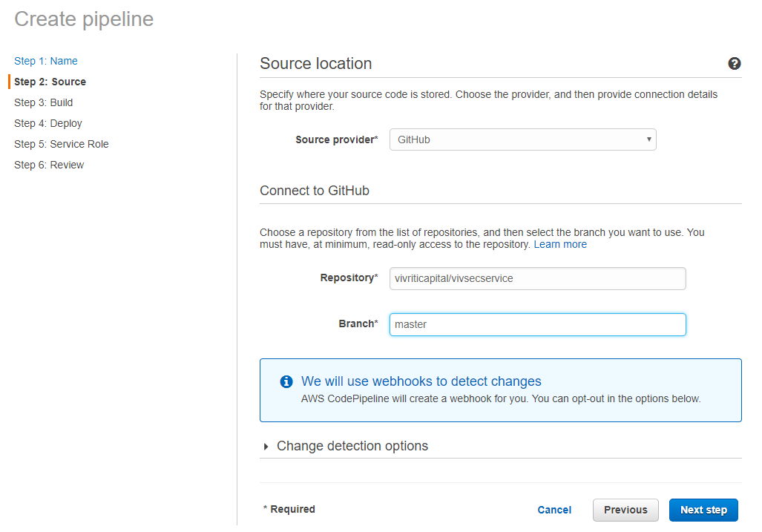Viewport: 762px width, 532px height.
Task: Click the webhooks heading text
Action: tap(421, 381)
